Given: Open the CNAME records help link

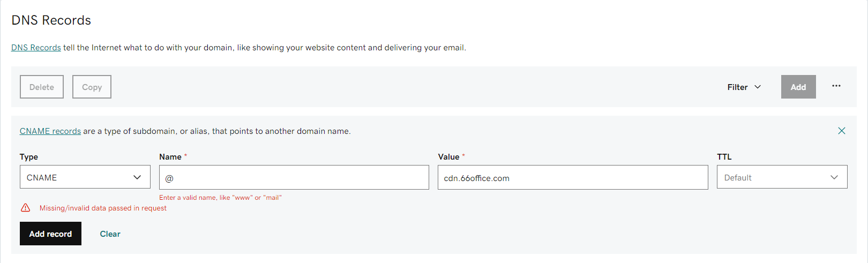Looking at the screenshot, I should [x=50, y=131].
